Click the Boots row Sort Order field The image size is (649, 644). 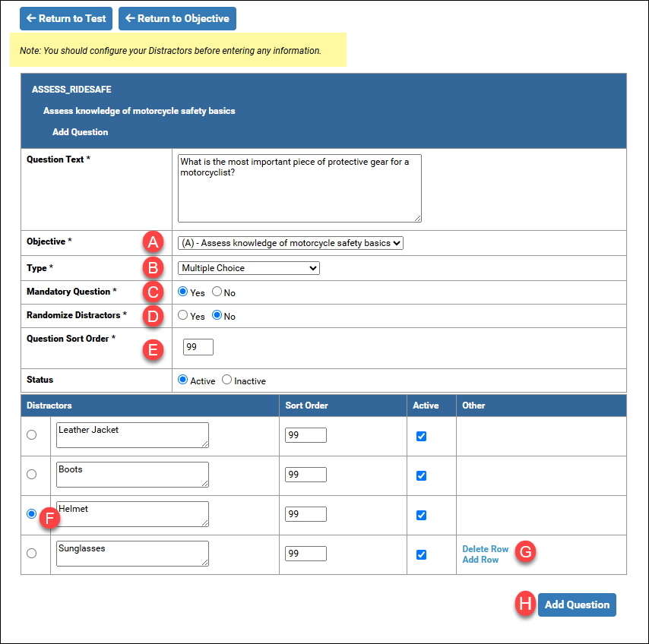click(x=306, y=475)
